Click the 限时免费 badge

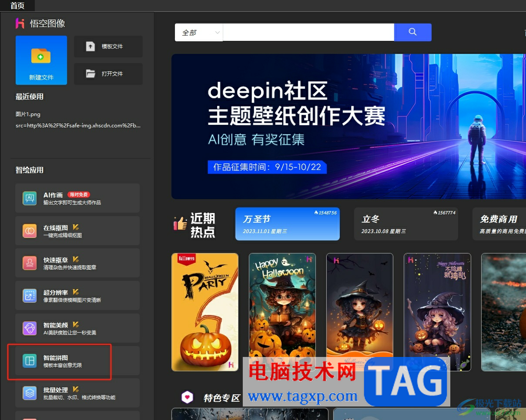click(79, 195)
